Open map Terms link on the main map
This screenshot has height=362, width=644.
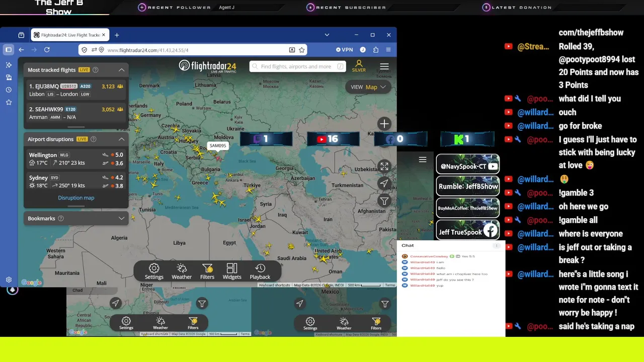pyautogui.click(x=390, y=285)
